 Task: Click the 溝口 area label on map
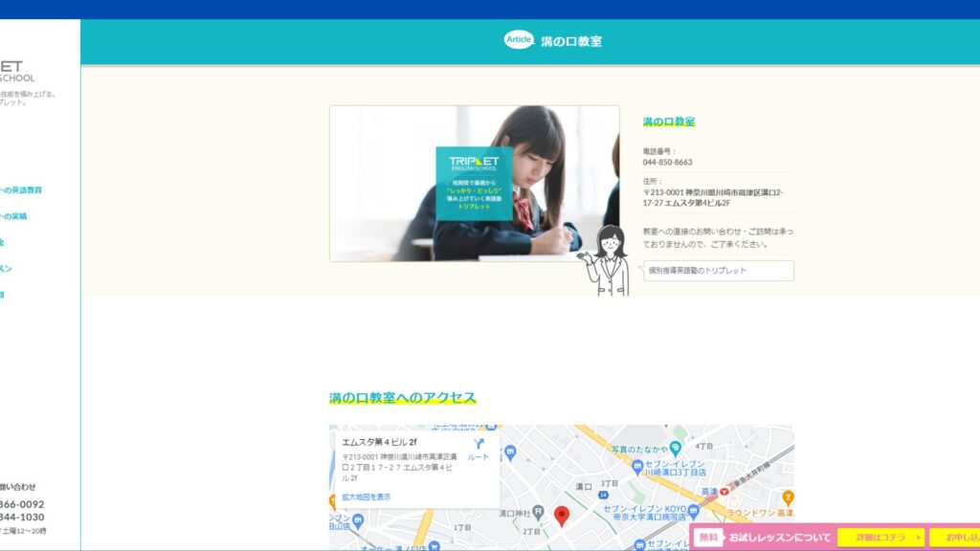(x=583, y=487)
